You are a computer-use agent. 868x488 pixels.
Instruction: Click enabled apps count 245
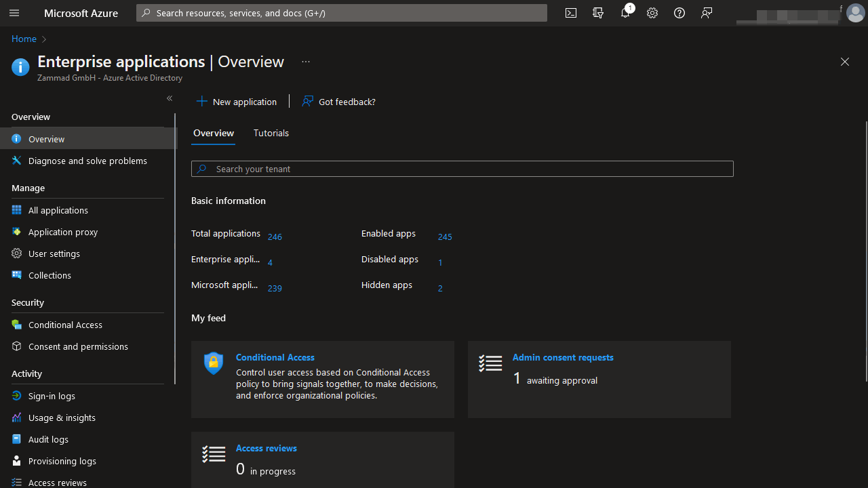(445, 237)
